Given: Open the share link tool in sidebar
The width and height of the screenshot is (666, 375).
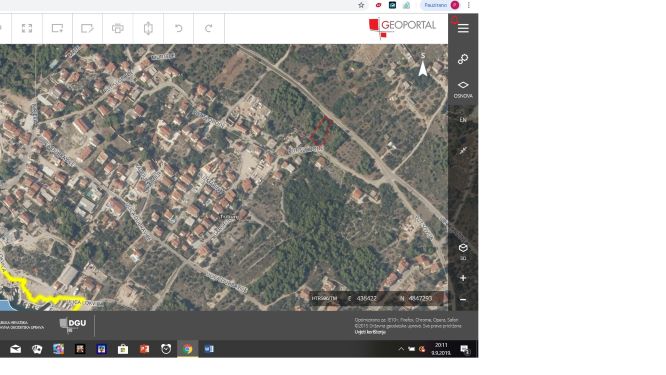Looking at the screenshot, I should (463, 59).
